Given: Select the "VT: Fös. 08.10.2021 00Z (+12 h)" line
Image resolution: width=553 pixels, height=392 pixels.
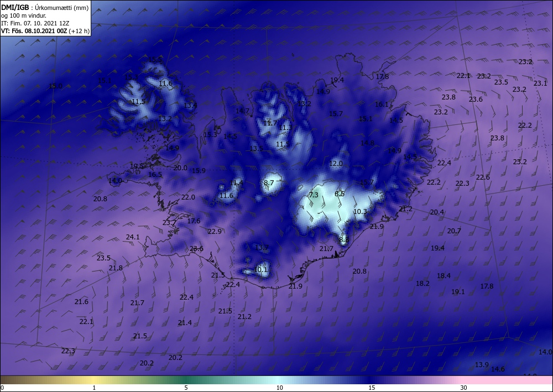Looking at the screenshot, I should [x=45, y=31].
